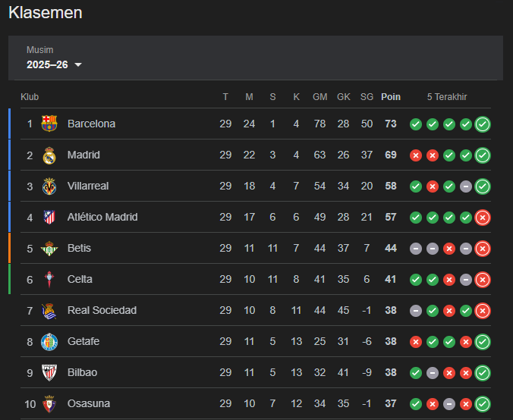
Task: Open the Osasuna team name link
Action: 89,403
